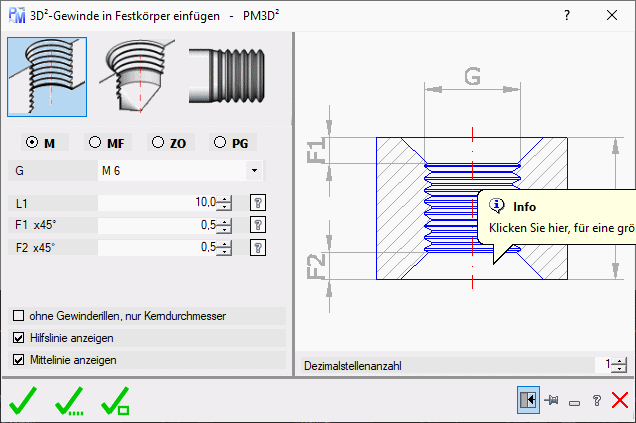Click the green checkmark with dots icon

pos(69,401)
